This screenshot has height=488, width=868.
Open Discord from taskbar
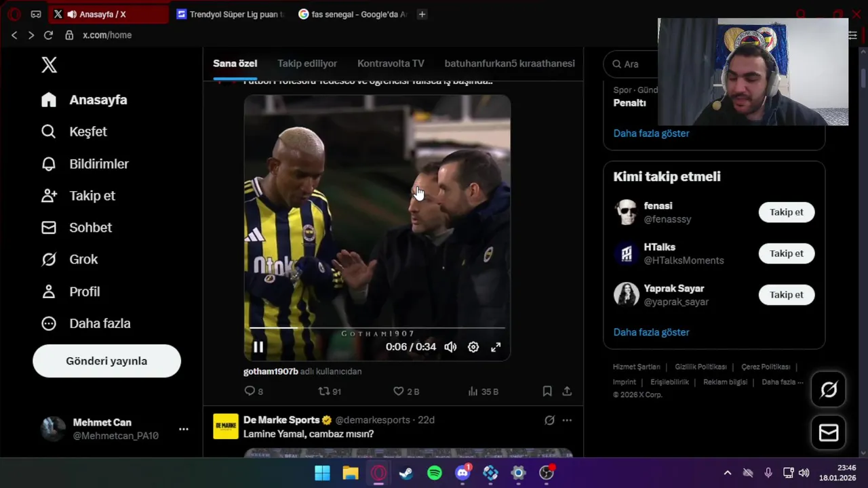[462, 473]
